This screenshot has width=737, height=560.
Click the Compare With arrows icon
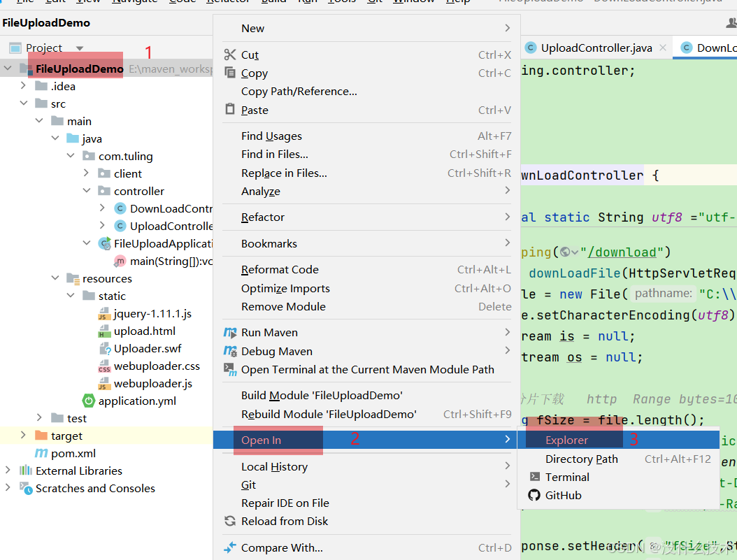tap(230, 547)
